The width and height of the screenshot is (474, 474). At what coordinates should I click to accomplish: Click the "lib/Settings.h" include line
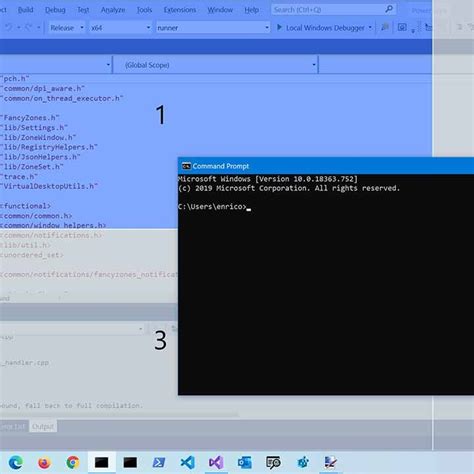click(x=34, y=128)
